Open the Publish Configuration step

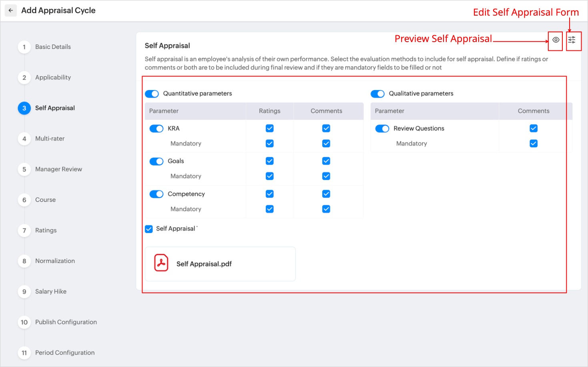(x=66, y=322)
